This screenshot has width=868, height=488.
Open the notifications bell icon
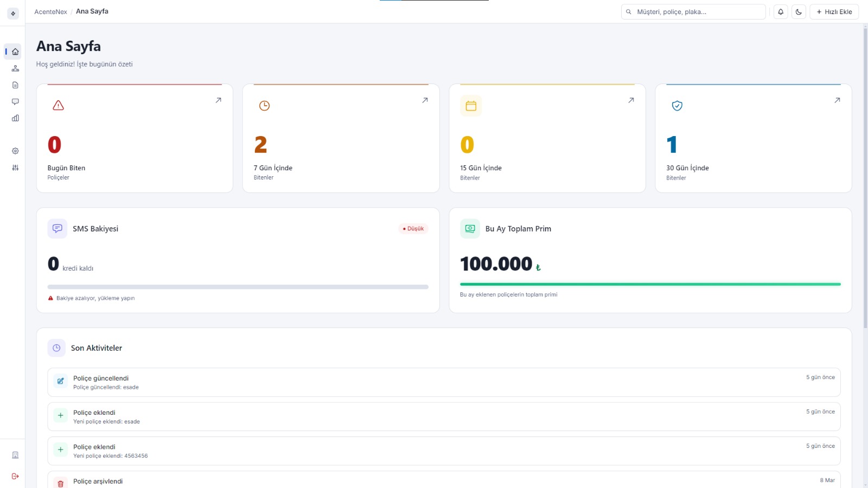(x=781, y=11)
